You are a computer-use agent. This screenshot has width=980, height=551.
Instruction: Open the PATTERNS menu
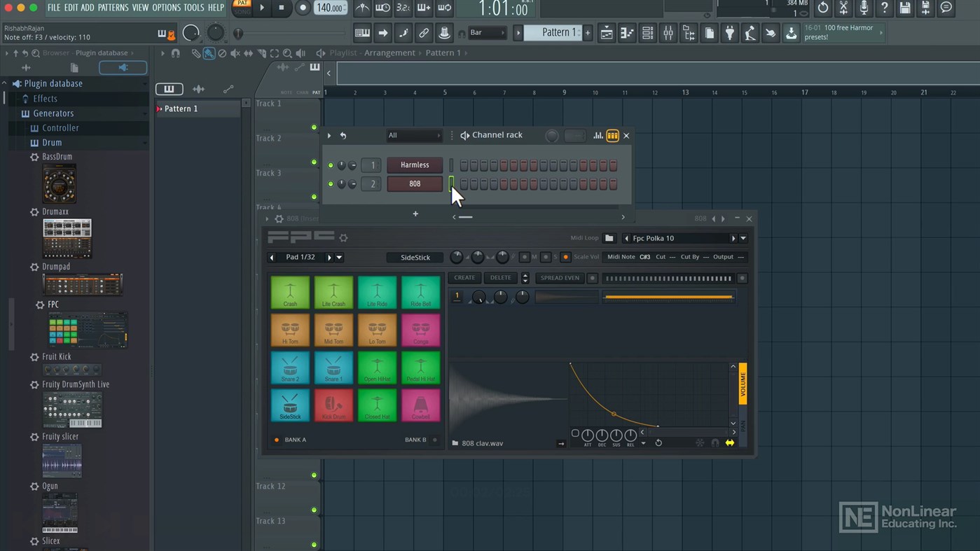tap(113, 8)
